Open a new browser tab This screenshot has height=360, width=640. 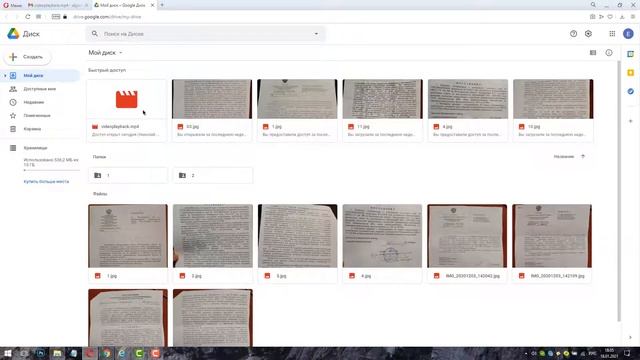162,5
